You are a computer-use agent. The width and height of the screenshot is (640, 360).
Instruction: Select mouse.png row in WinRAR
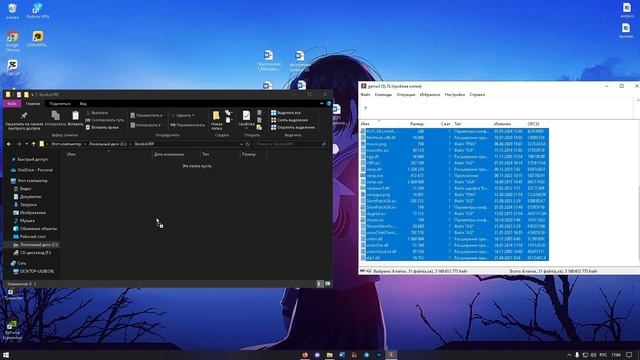click(x=454, y=144)
